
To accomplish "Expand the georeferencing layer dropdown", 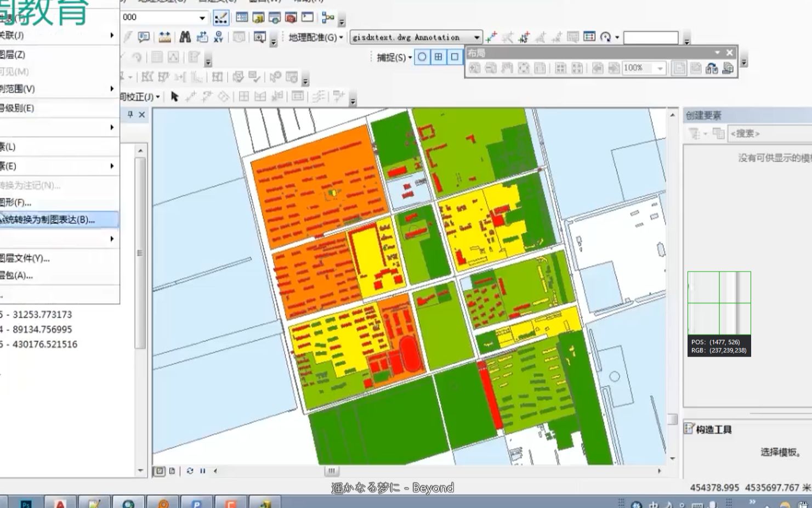I will [x=476, y=37].
